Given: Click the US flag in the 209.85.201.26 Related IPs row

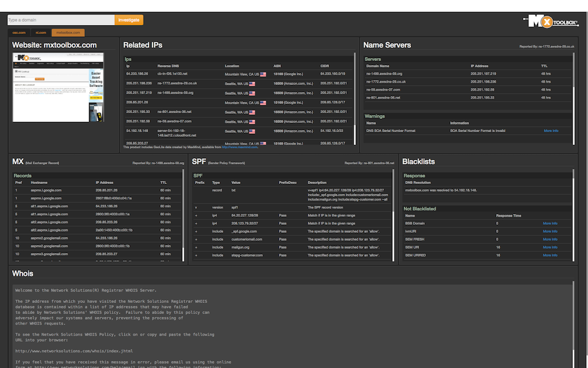Looking at the screenshot, I should click(x=263, y=102).
